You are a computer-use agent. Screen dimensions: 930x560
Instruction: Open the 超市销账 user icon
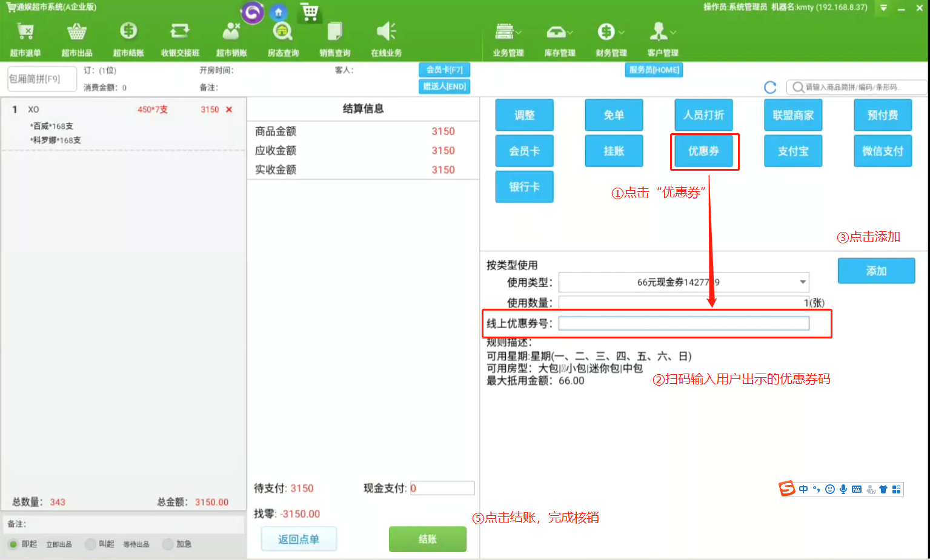pos(231,31)
